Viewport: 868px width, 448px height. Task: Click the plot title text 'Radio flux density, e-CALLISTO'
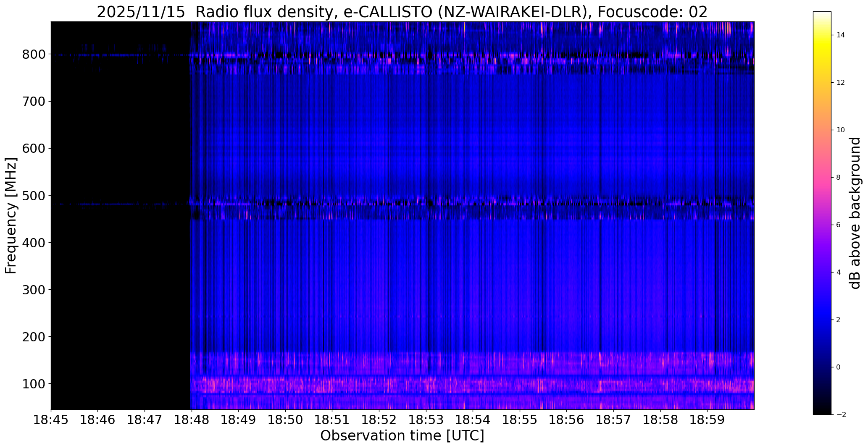point(314,12)
